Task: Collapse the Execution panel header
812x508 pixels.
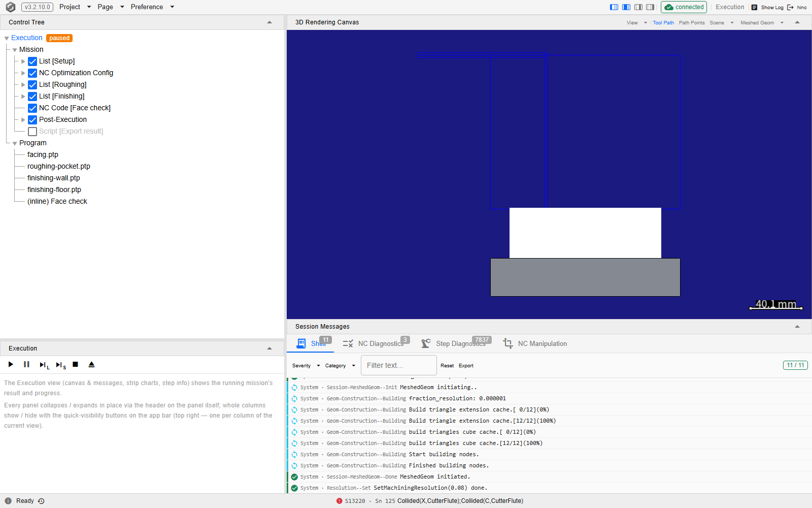Action: click(269, 348)
